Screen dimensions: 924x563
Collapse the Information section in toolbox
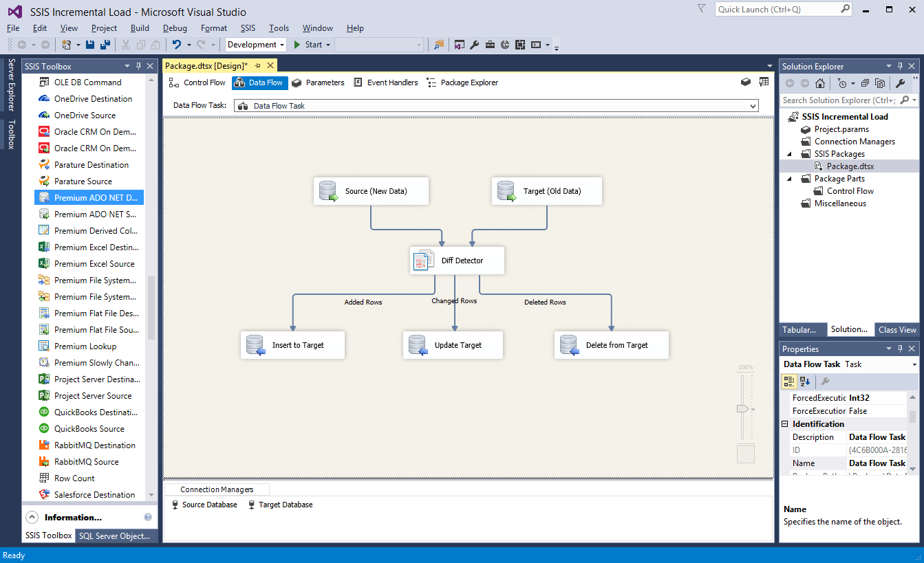point(32,517)
